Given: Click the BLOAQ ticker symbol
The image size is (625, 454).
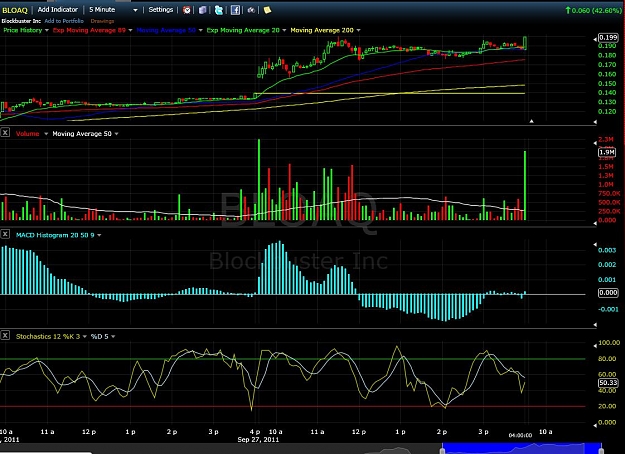Looking at the screenshot, I should coord(15,10).
